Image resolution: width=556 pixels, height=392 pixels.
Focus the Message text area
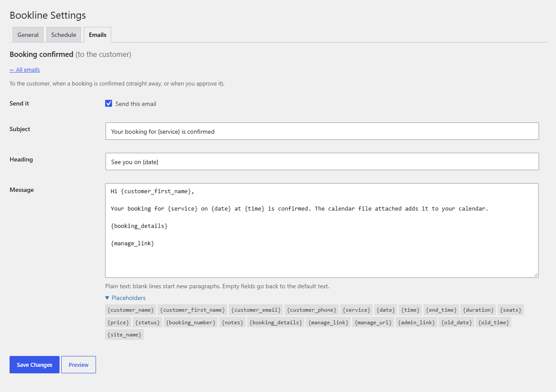[x=322, y=231]
